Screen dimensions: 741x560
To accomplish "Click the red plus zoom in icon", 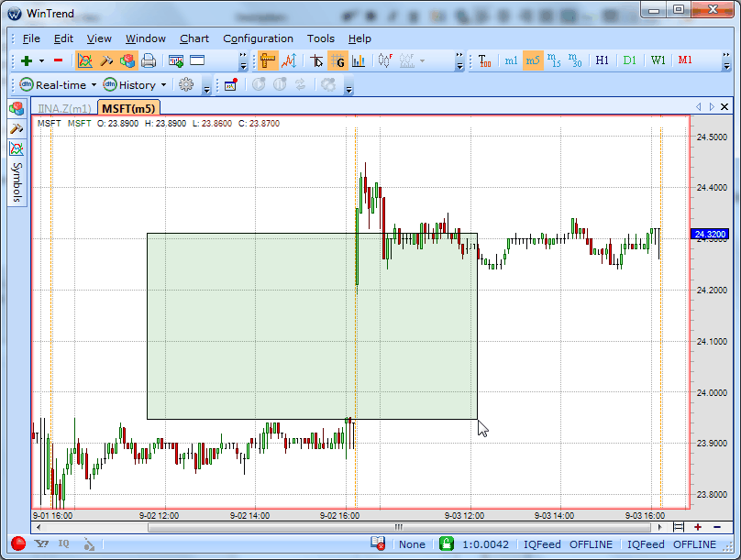I will [x=698, y=527].
